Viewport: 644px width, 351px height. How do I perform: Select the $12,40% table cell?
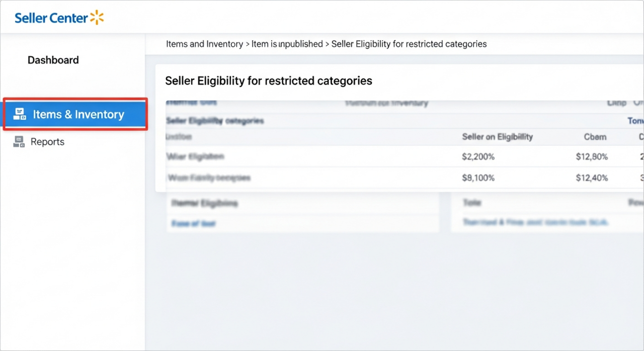592,178
